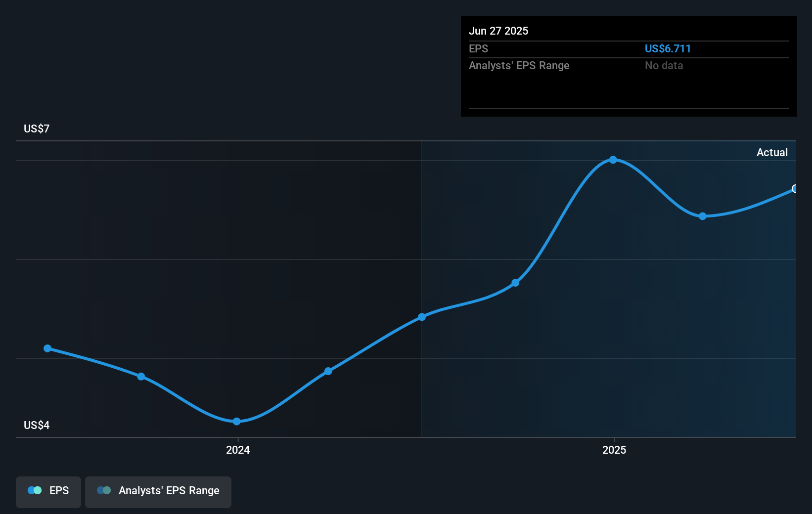This screenshot has width=812, height=514.
Task: Click the US$6.711 EPS value in the tooltip
Action: tap(668, 48)
